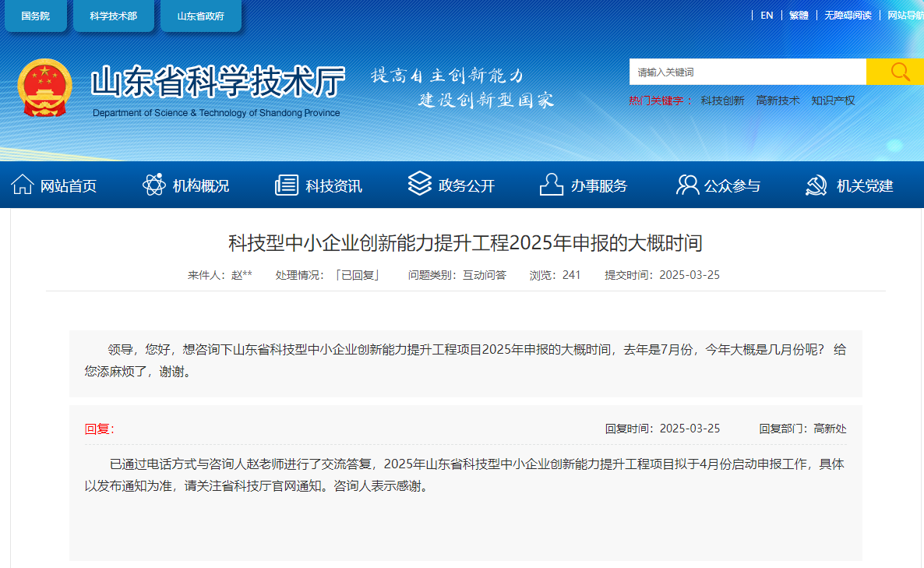The height and width of the screenshot is (568, 924).
Task: Open the 网站导航 link
Action: (x=905, y=16)
